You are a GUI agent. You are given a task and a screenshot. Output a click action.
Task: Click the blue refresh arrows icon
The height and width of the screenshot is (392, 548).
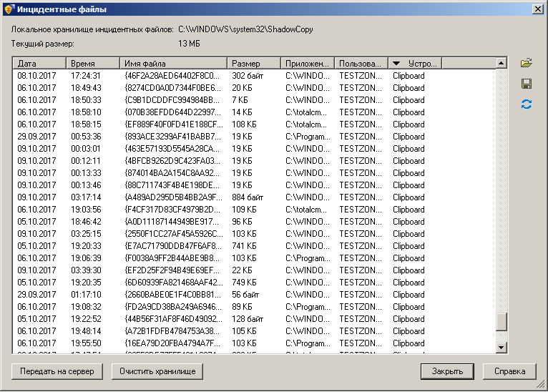[527, 104]
